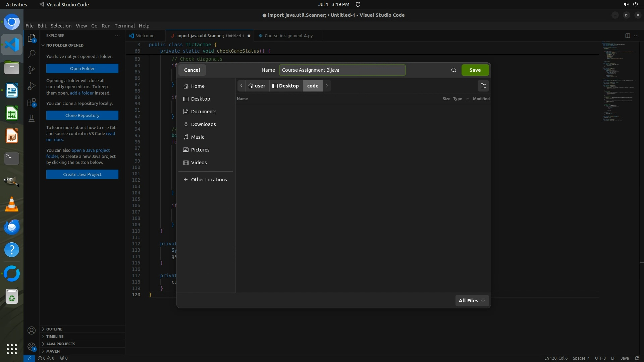Open the Search view in activity bar
Image resolution: width=644 pixels, height=362 pixels.
coord(32,54)
